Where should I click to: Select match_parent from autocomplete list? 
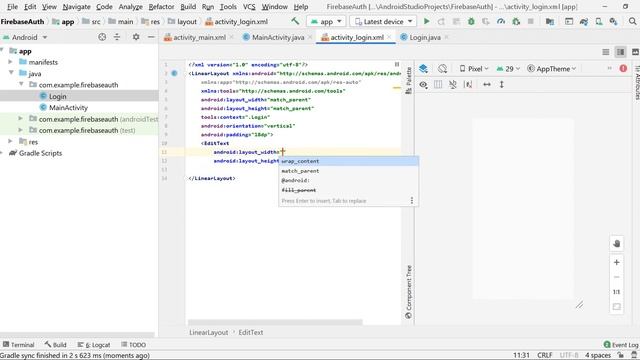(x=348, y=171)
